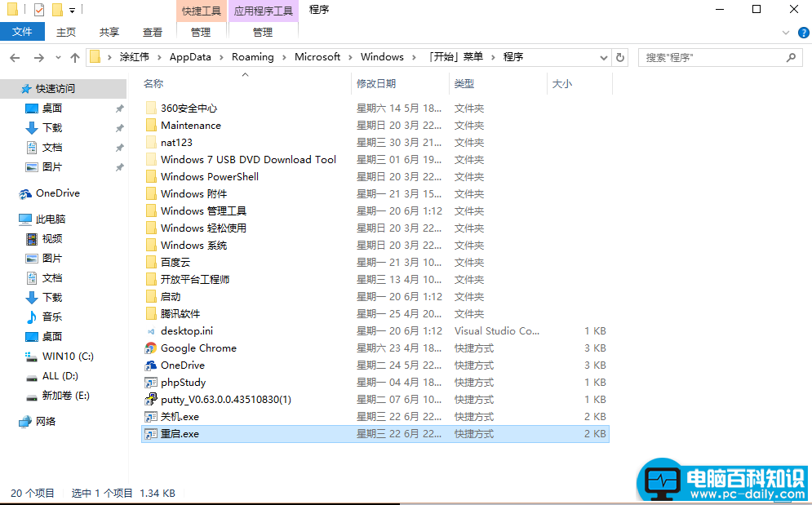The width and height of the screenshot is (812, 505).
Task: Click breadcrumb arrow after 涂红伟
Action: point(159,57)
